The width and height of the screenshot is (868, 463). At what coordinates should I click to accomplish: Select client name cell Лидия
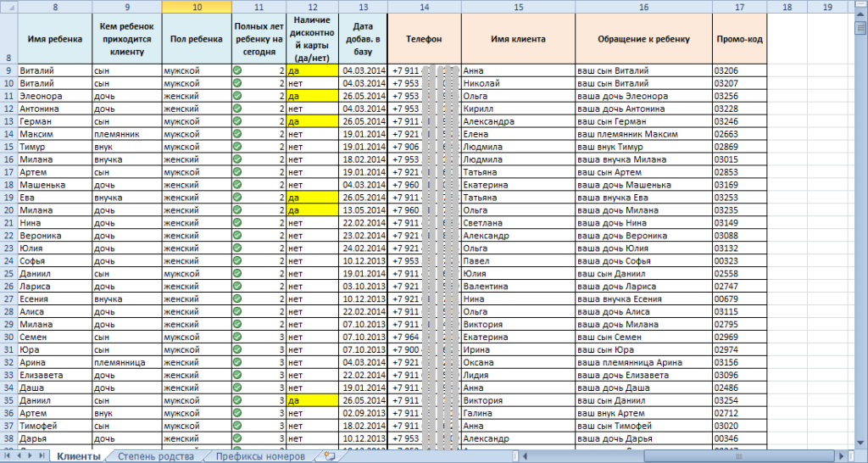pyautogui.click(x=518, y=375)
